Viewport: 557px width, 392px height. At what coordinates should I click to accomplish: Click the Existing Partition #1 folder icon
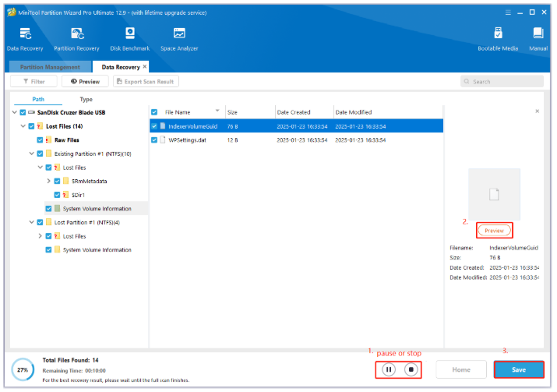(x=48, y=154)
